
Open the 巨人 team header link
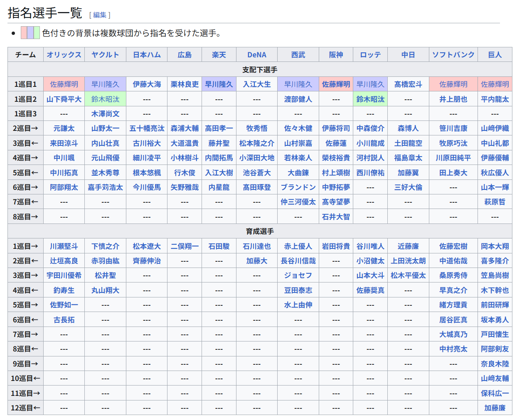(495, 55)
